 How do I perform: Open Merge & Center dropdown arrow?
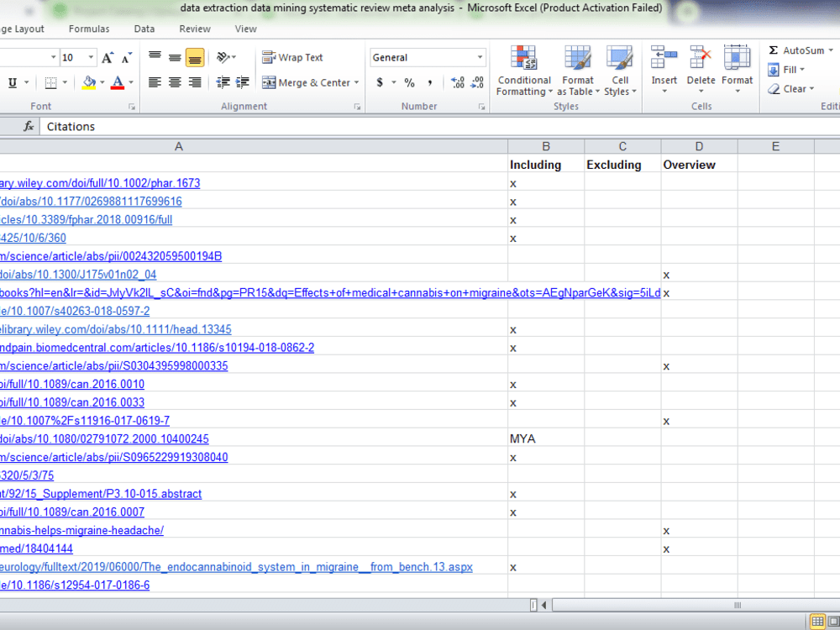coord(356,82)
